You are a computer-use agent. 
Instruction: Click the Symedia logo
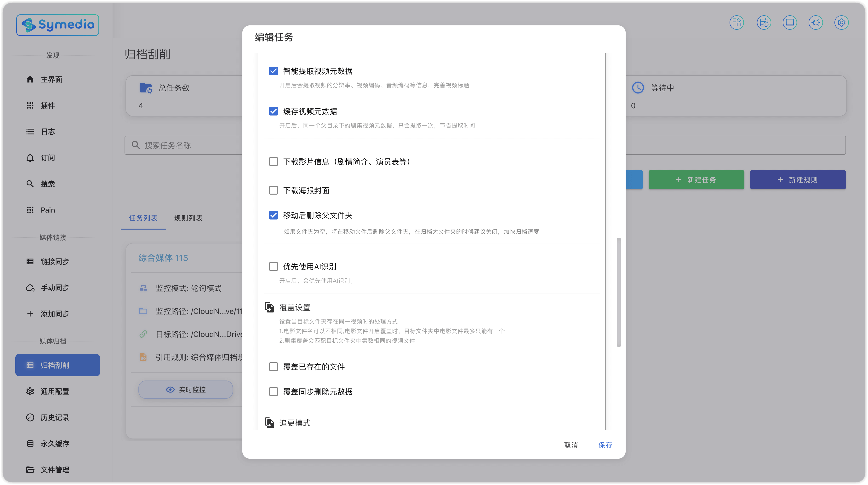pyautogui.click(x=58, y=25)
